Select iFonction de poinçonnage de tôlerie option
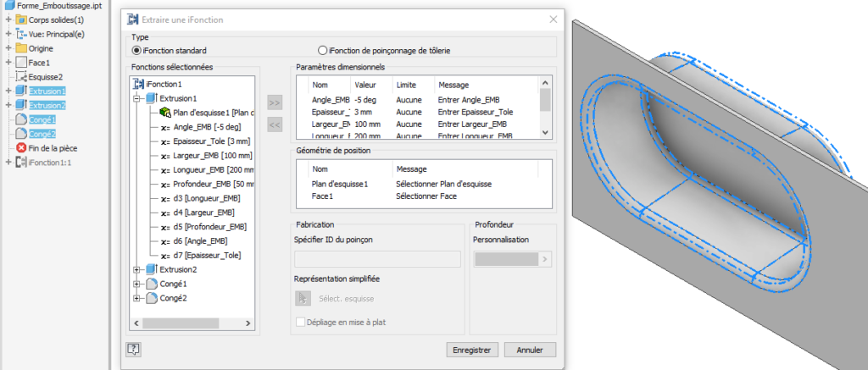The width and height of the screenshot is (868, 370). coord(323,50)
